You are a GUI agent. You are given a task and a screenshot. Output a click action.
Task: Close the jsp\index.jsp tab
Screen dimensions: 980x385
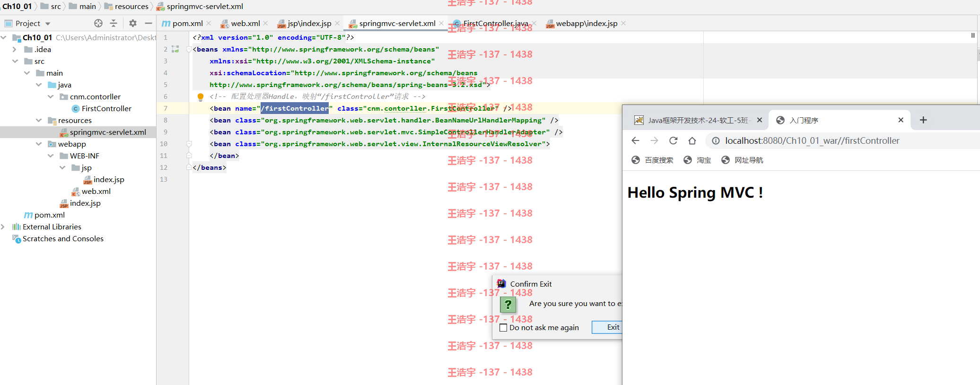[337, 23]
